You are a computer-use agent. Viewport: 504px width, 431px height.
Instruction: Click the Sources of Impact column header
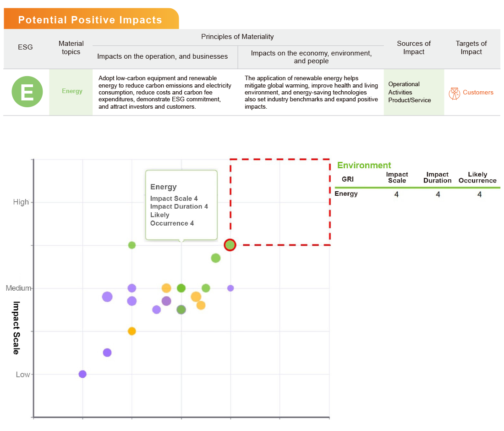(x=414, y=48)
